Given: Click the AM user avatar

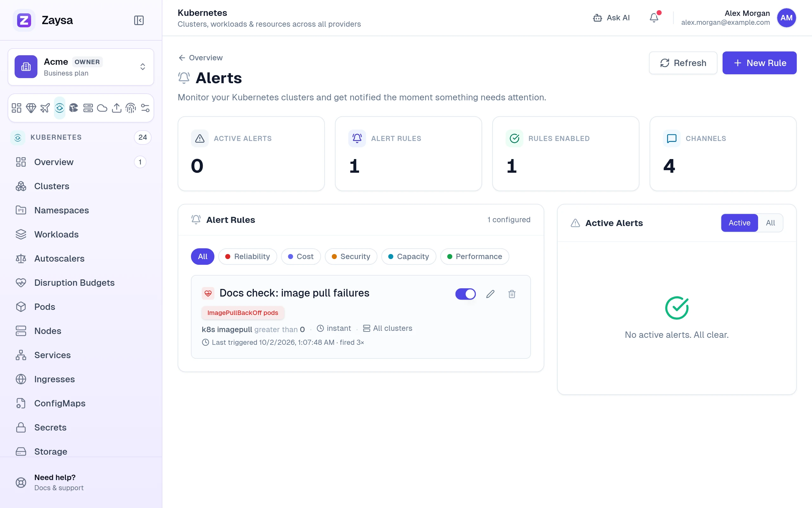Looking at the screenshot, I should coord(786,18).
